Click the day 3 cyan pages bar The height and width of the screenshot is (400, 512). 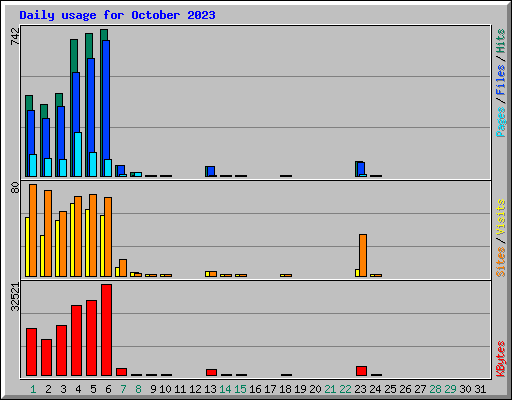click(x=63, y=168)
